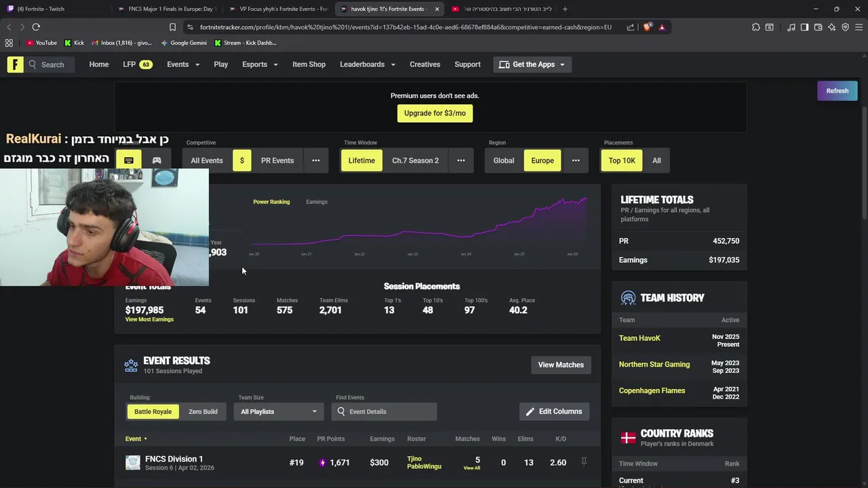Select the keyboard-mouse platform icon
Screen dimensions: 868x488
pyautogui.click(x=128, y=161)
